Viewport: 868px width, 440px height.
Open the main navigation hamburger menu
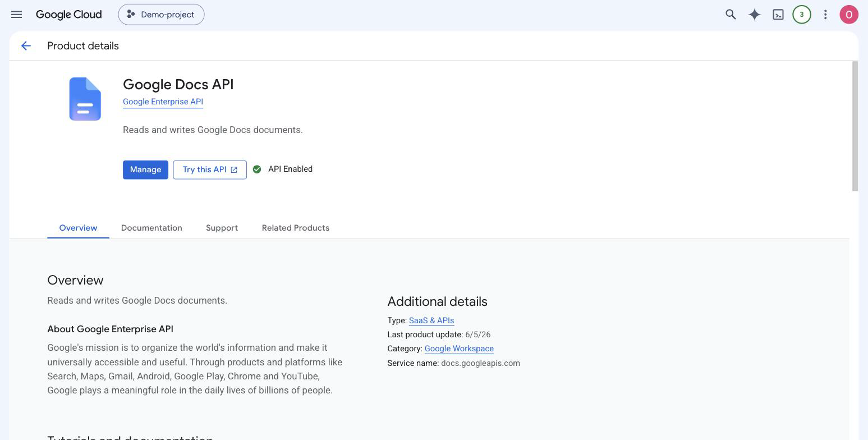click(16, 15)
